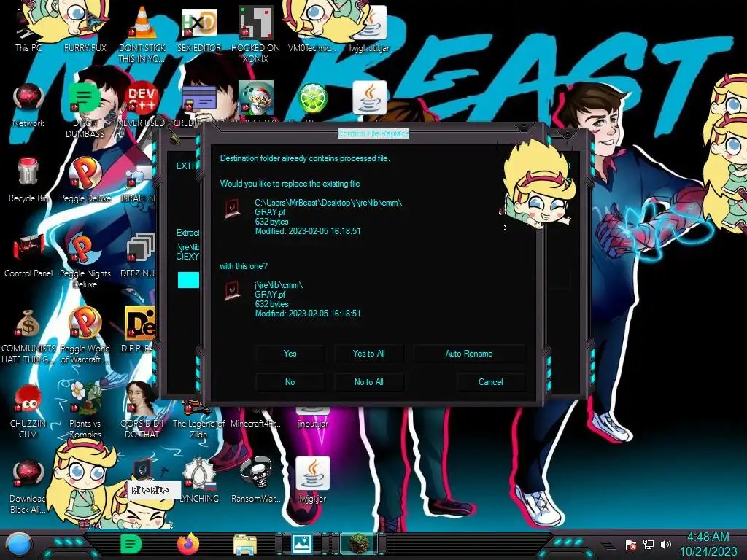
Task: Click No in Confirm File Replace
Action: 290,382
